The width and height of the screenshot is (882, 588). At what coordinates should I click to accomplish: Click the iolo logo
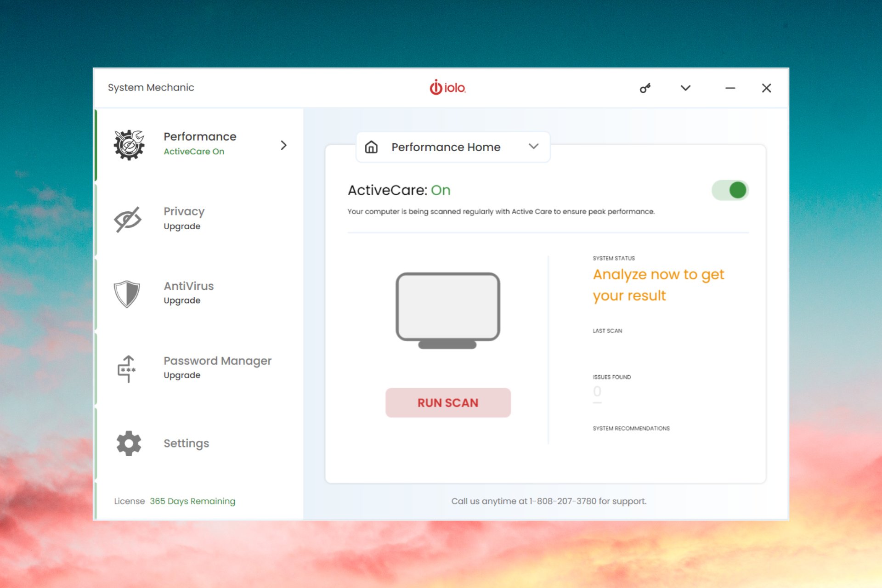coord(447,87)
